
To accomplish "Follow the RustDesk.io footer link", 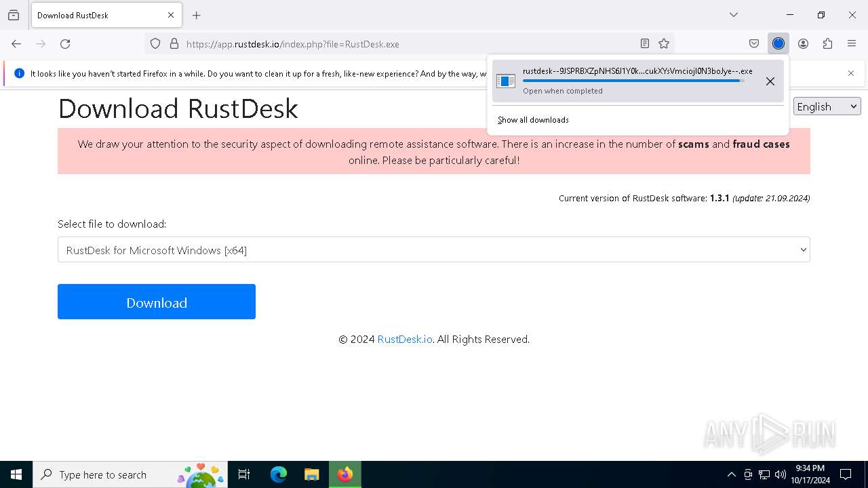I will click(405, 339).
